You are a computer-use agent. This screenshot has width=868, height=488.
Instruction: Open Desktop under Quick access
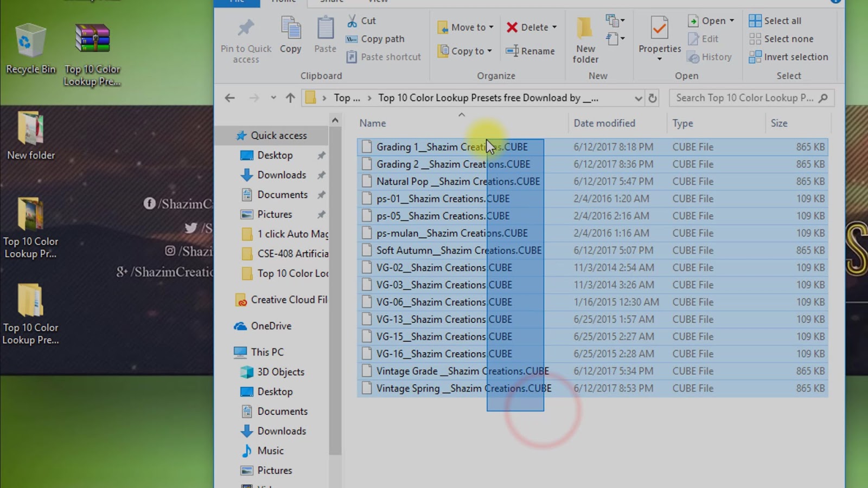pyautogui.click(x=275, y=155)
